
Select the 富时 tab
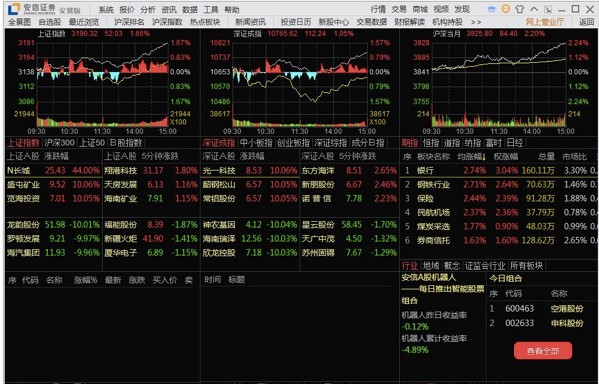click(494, 143)
